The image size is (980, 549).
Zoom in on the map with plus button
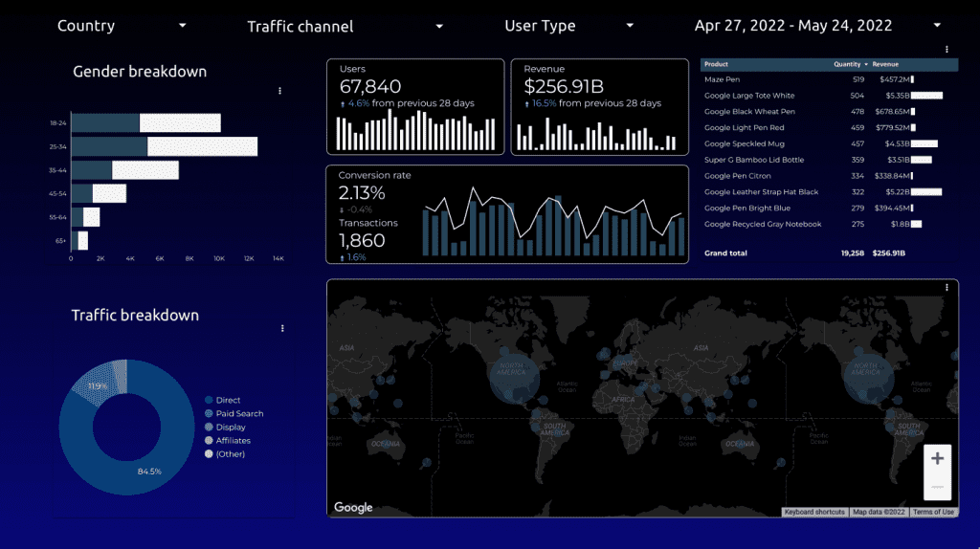click(937, 459)
